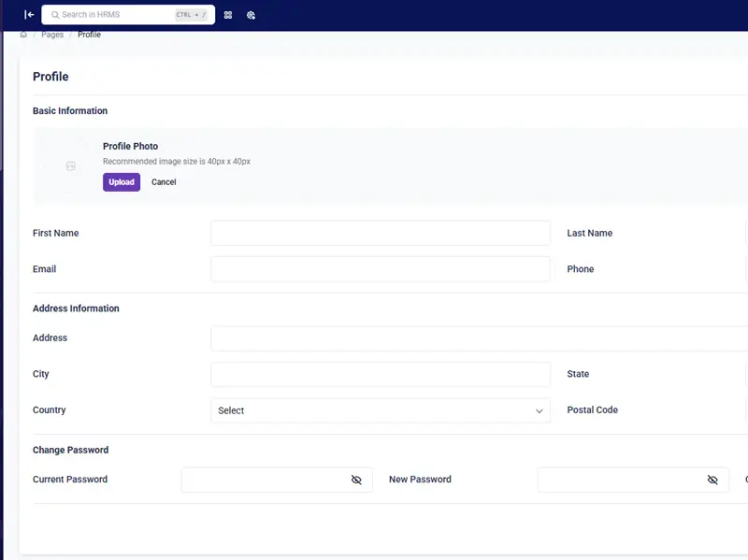Click the profile photo placeholder image icon
Screen dimensions: 748x560
pyautogui.click(x=70, y=165)
